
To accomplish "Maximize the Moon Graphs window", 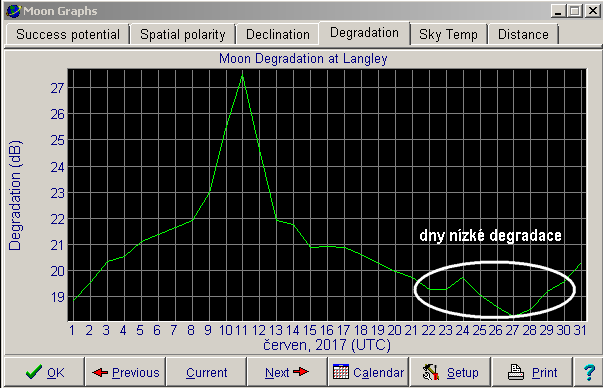I will click(575, 11).
